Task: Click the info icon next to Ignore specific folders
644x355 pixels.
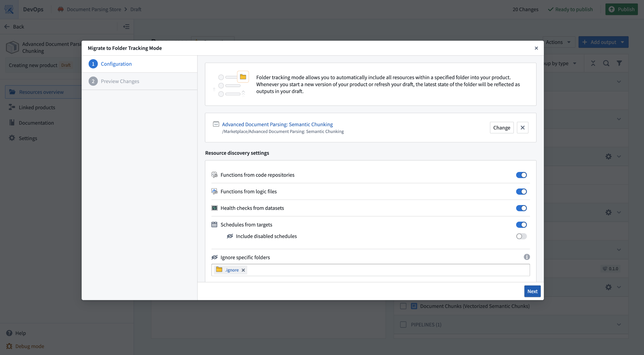Action: pyautogui.click(x=527, y=257)
